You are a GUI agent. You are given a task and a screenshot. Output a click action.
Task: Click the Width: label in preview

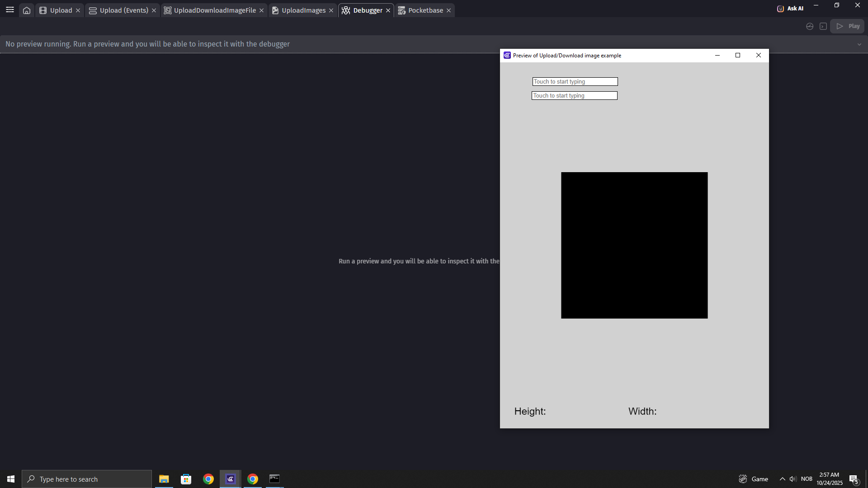(x=642, y=412)
